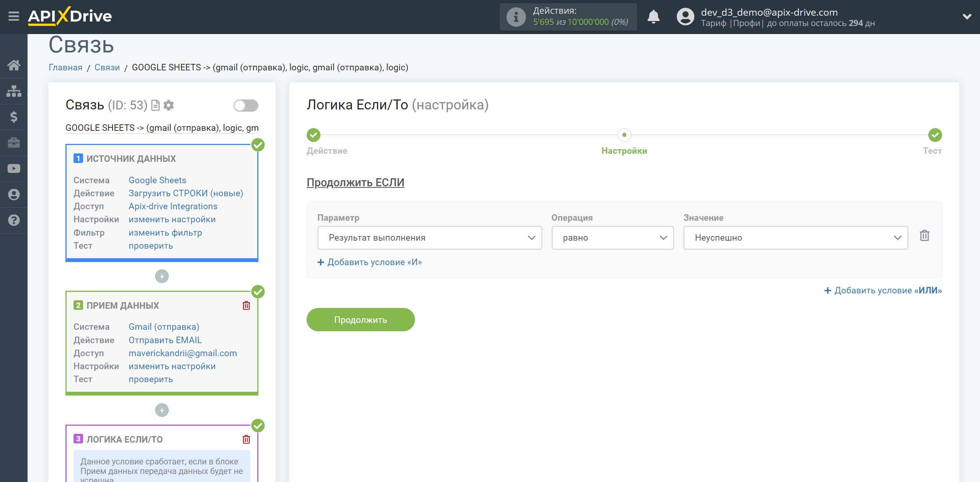This screenshot has width=980, height=482.
Task: Delete the condition row trash icon
Action: [x=924, y=236]
